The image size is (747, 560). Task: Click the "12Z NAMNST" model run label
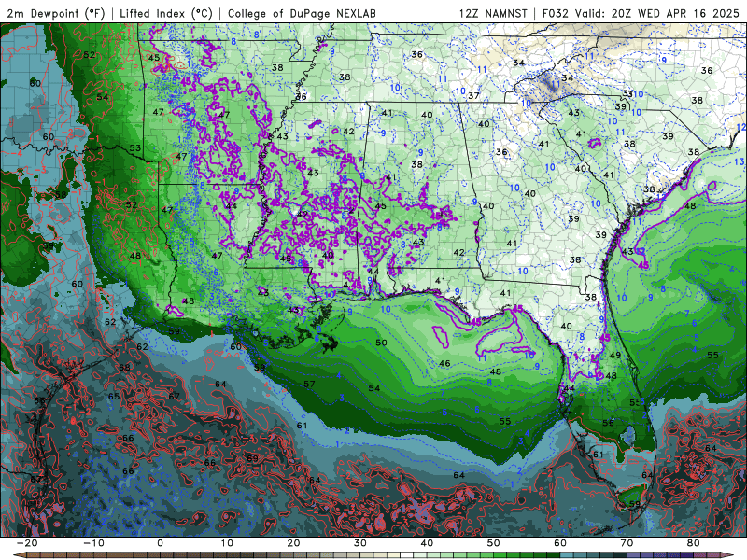(x=493, y=13)
